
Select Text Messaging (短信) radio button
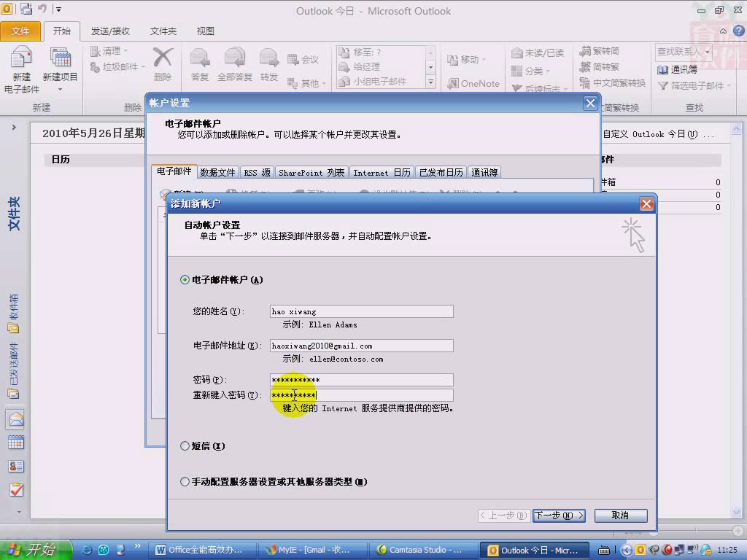click(185, 446)
